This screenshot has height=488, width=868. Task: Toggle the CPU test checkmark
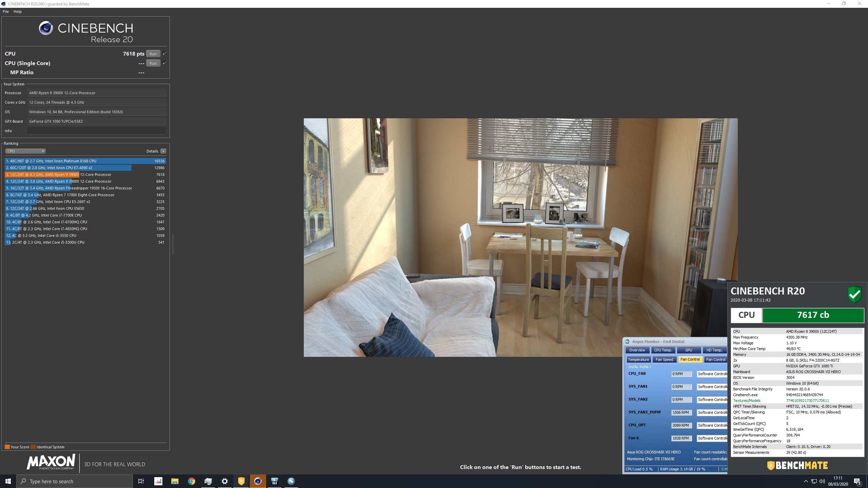(164, 54)
